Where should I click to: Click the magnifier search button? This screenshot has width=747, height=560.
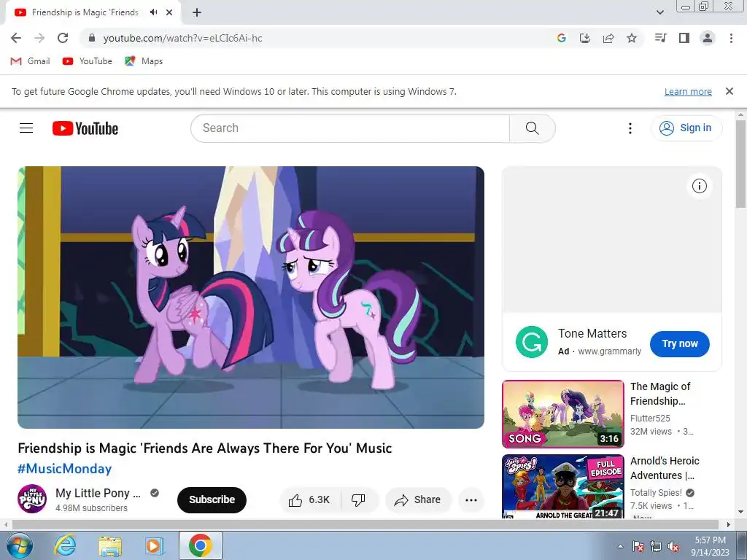point(532,128)
